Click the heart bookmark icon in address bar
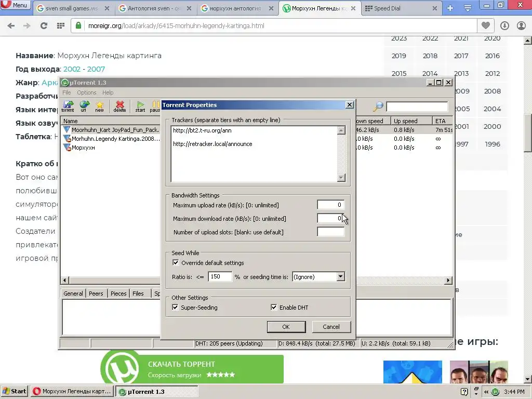 tap(486, 25)
